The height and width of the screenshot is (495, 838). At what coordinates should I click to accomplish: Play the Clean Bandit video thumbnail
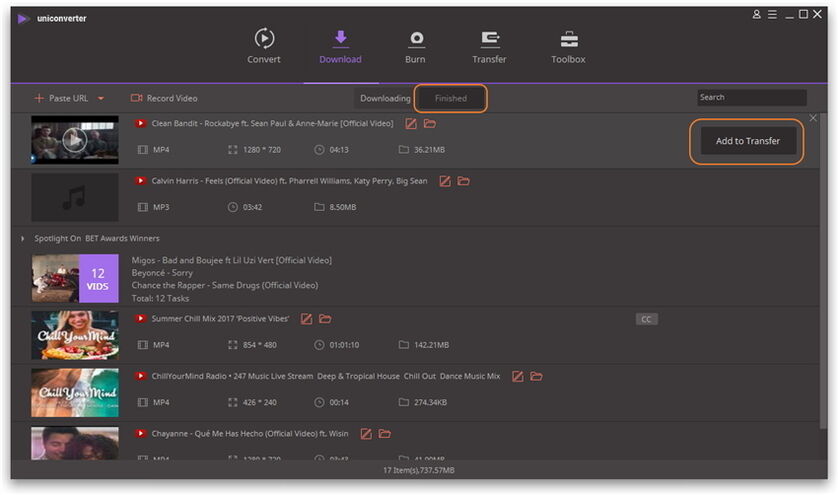pos(74,140)
